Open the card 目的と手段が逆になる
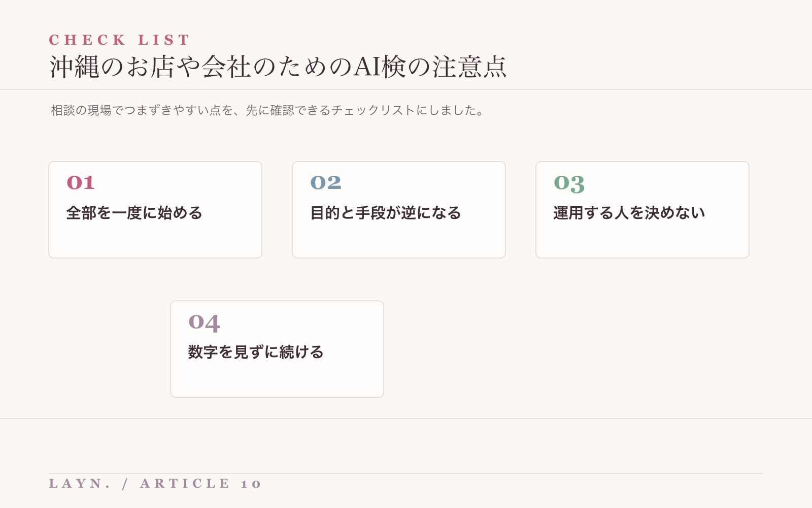812x508 pixels. [x=399, y=210]
